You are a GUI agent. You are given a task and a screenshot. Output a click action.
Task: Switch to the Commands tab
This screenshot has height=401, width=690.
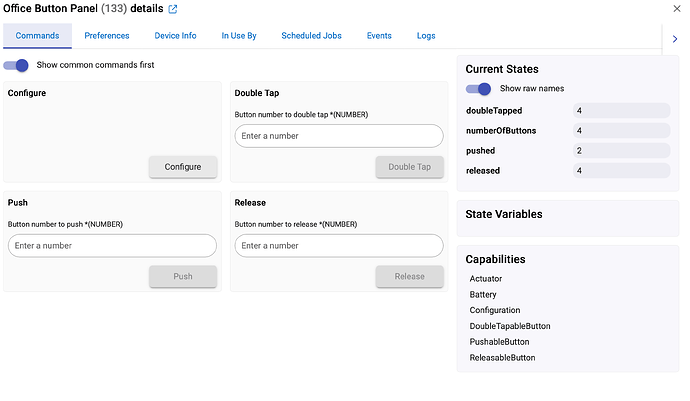coord(37,36)
